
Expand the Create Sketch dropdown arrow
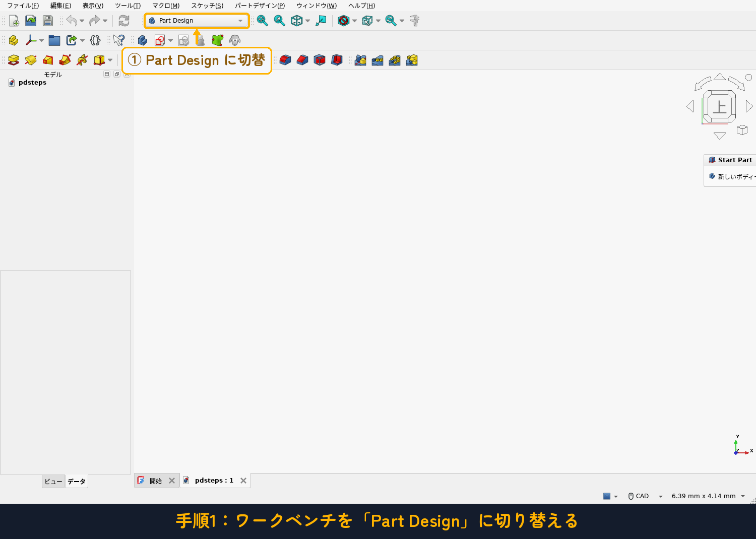pos(170,40)
